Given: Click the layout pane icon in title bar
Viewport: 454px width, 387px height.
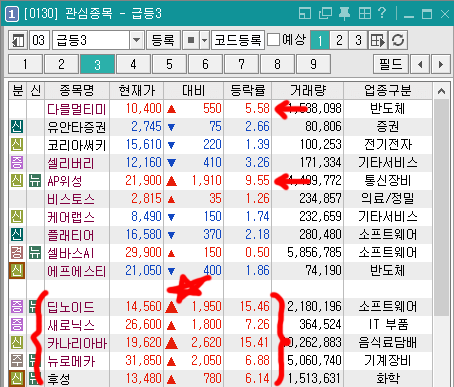Looking at the screenshot, I should (305, 14).
